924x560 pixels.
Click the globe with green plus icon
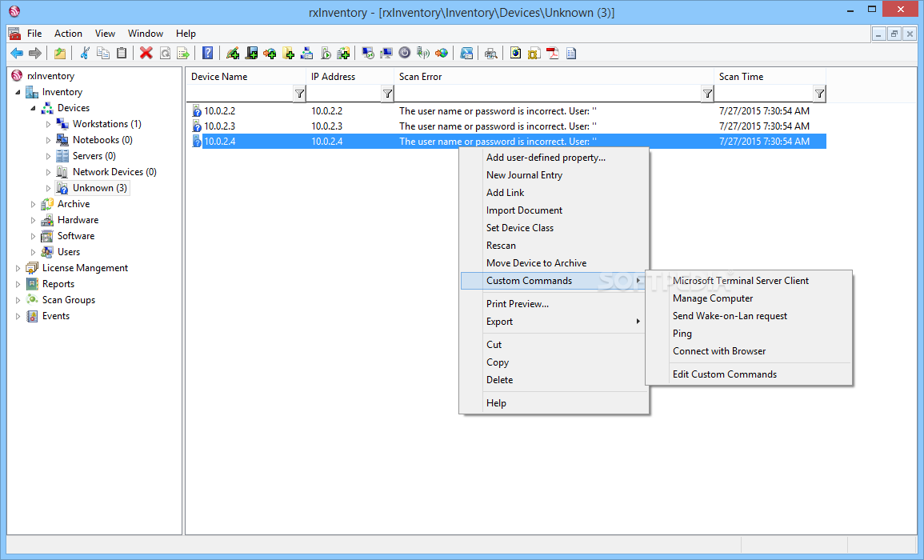[x=270, y=54]
